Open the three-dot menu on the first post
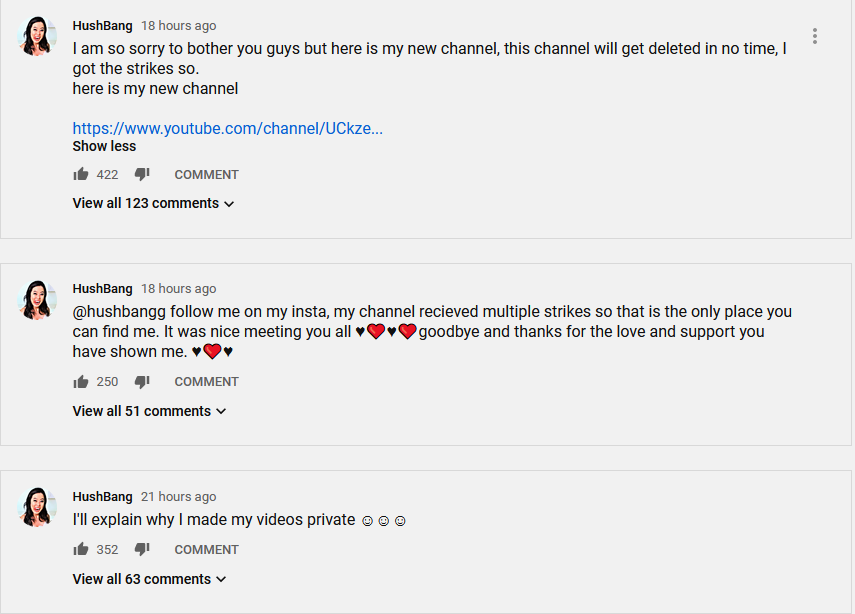 click(x=815, y=36)
